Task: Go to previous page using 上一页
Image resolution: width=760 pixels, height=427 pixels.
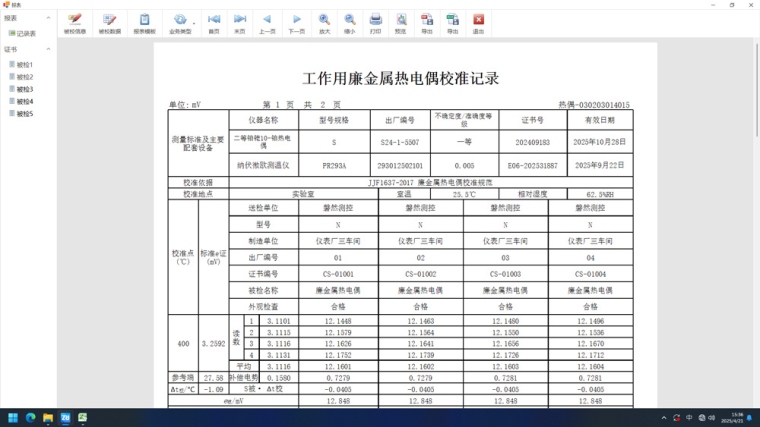Action: point(267,23)
